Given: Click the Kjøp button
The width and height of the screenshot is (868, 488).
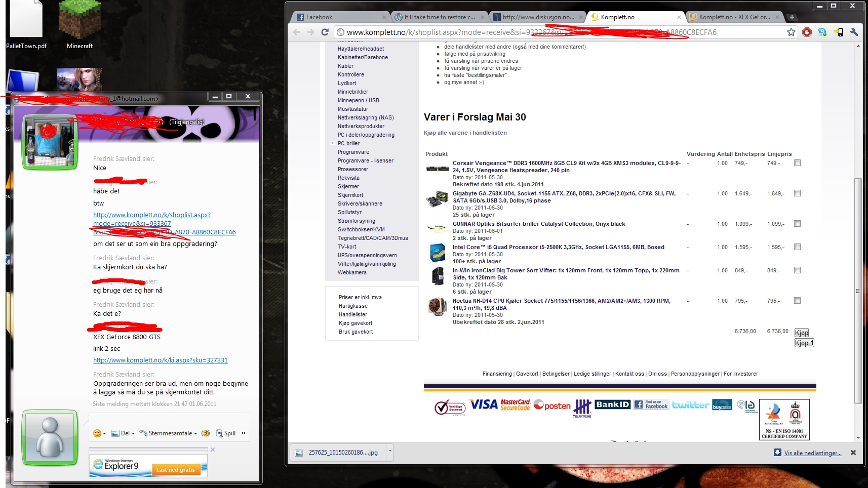Looking at the screenshot, I should (x=802, y=333).
